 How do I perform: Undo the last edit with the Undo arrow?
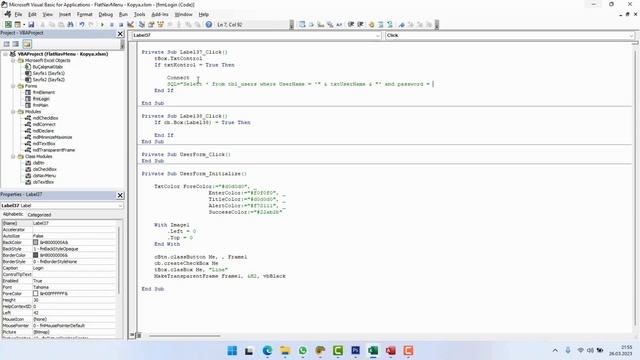pyautogui.click(x=82, y=24)
